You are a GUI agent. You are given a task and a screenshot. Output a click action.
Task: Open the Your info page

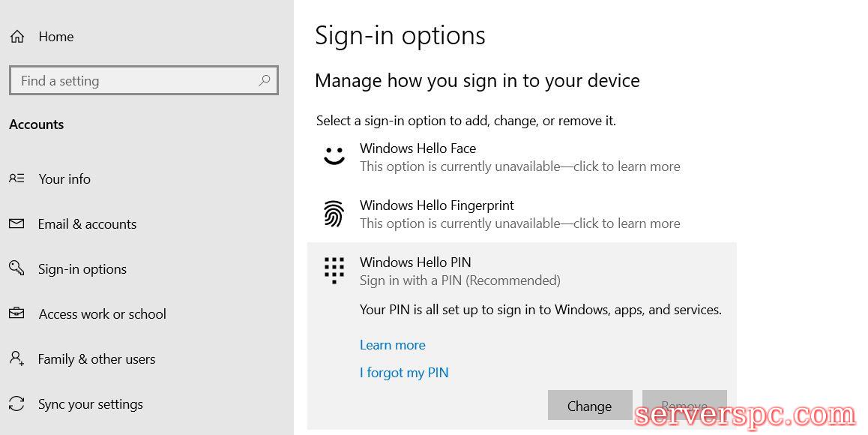[64, 179]
